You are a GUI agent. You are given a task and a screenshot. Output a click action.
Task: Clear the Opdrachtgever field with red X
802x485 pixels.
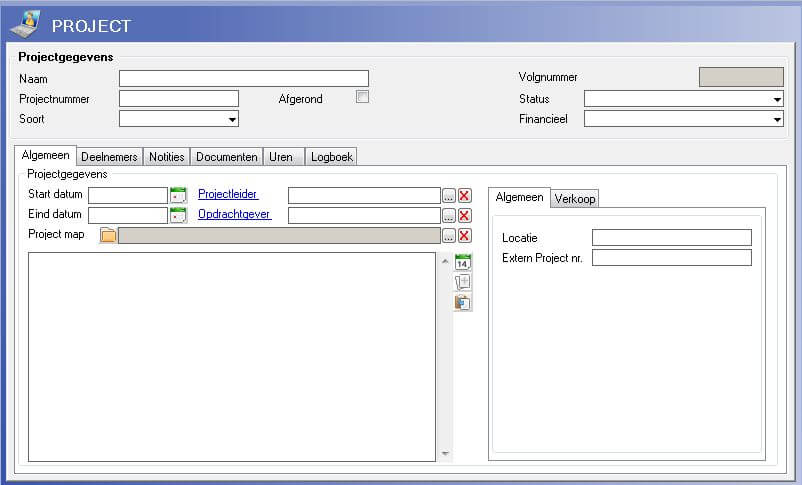(464, 215)
